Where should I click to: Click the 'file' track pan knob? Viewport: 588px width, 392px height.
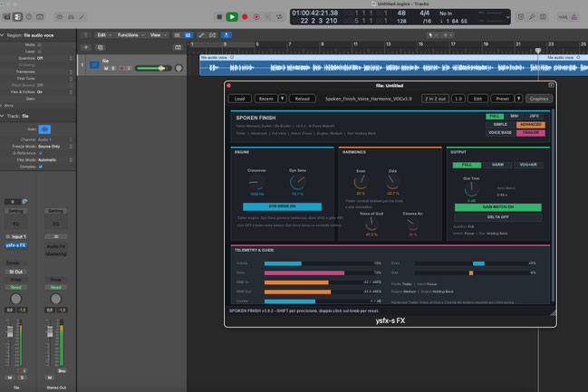tap(178, 68)
